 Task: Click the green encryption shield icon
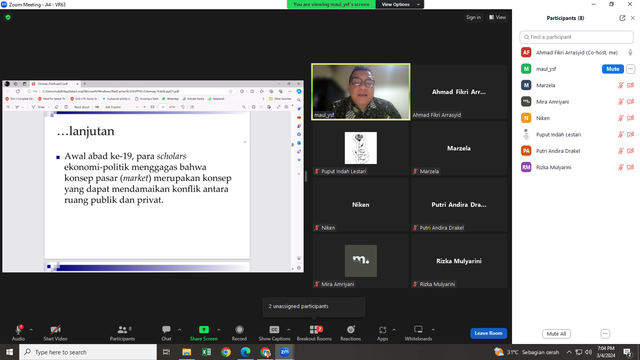point(8,18)
